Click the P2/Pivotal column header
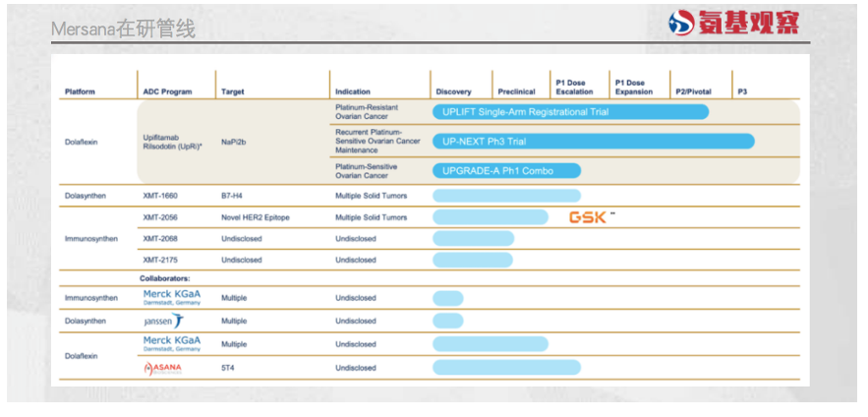The height and width of the screenshot is (417, 868). coord(693,91)
